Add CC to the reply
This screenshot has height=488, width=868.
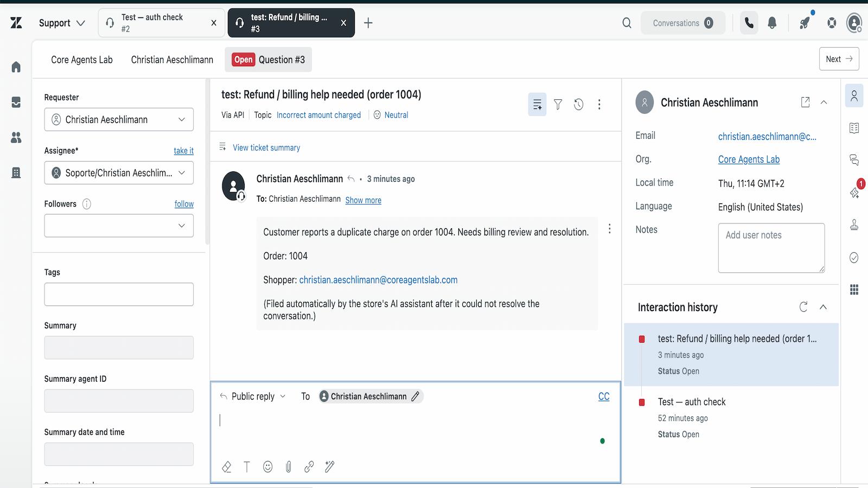point(604,396)
